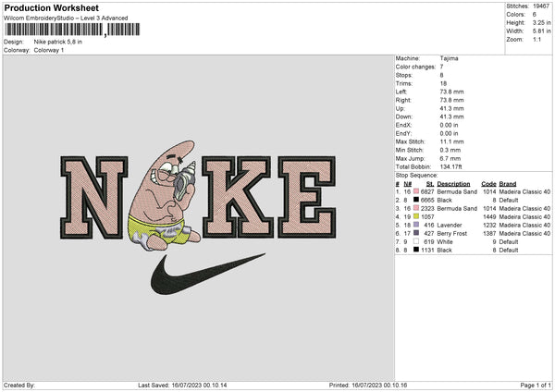
Task: Click the Height value '3.25 in'
Action: (541, 22)
